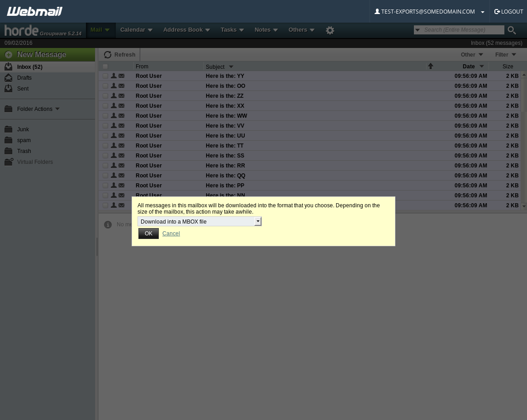Image resolution: width=527 pixels, height=420 pixels.
Task: Confirm the export with OK
Action: (148, 233)
